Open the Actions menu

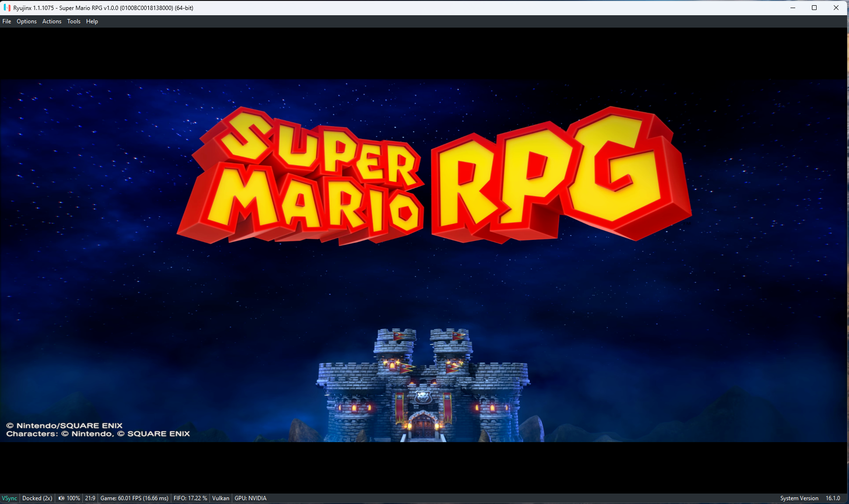52,21
